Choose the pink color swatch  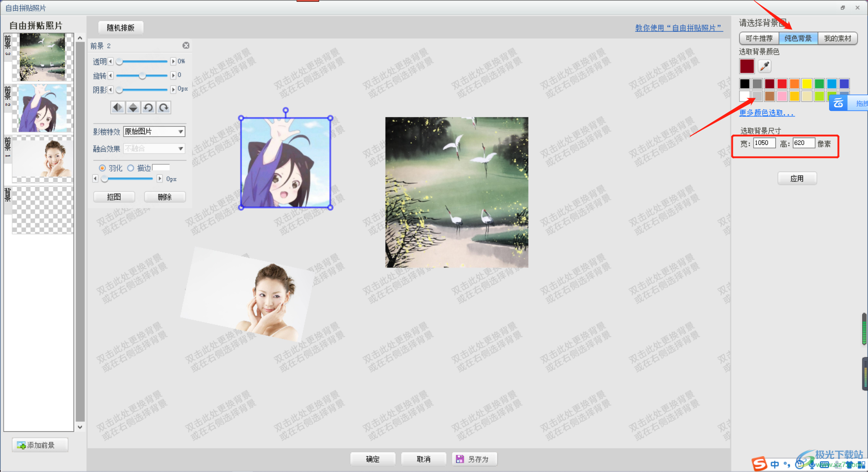click(782, 96)
